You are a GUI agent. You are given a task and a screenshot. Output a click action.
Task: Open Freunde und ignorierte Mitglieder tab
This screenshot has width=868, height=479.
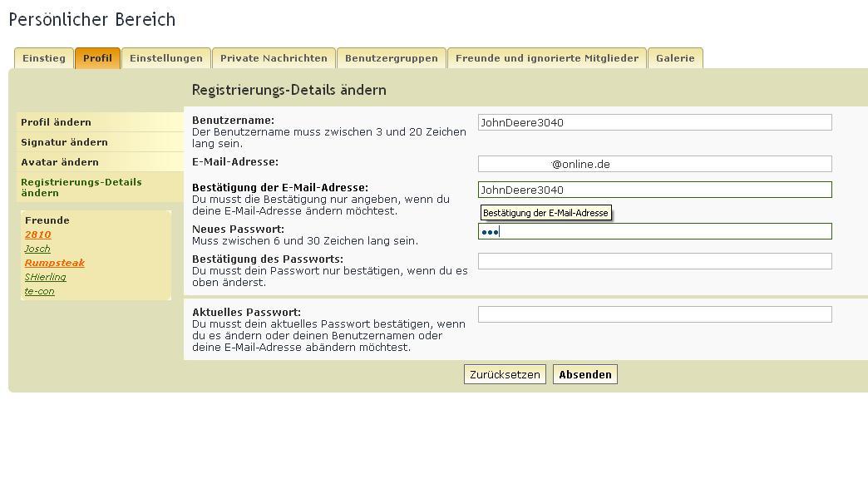point(547,58)
